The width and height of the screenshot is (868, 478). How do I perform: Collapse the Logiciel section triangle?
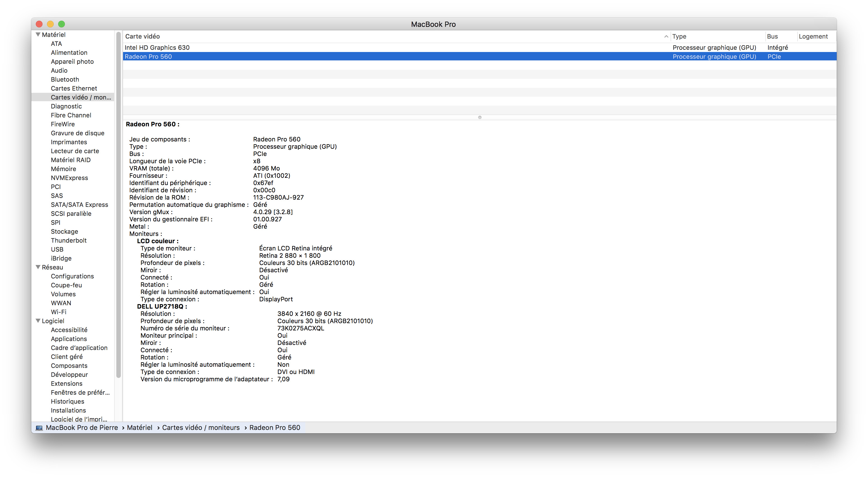(38, 321)
